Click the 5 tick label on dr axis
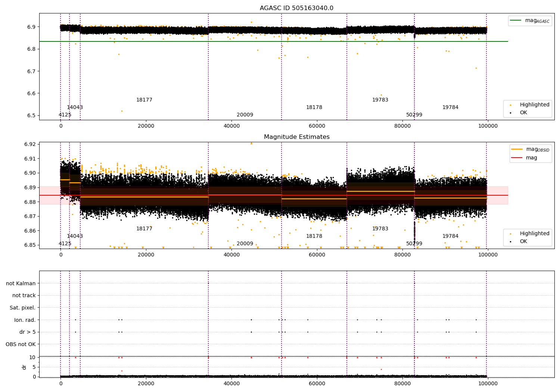Viewport: 560px width, 392px height. (x=34, y=367)
